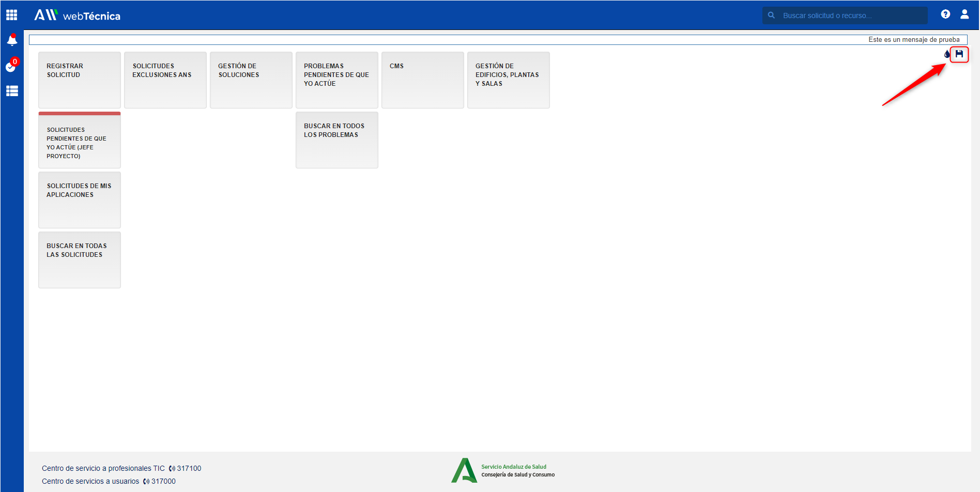Click the save layout floppy icon
The height and width of the screenshot is (492, 980).
[x=959, y=54]
